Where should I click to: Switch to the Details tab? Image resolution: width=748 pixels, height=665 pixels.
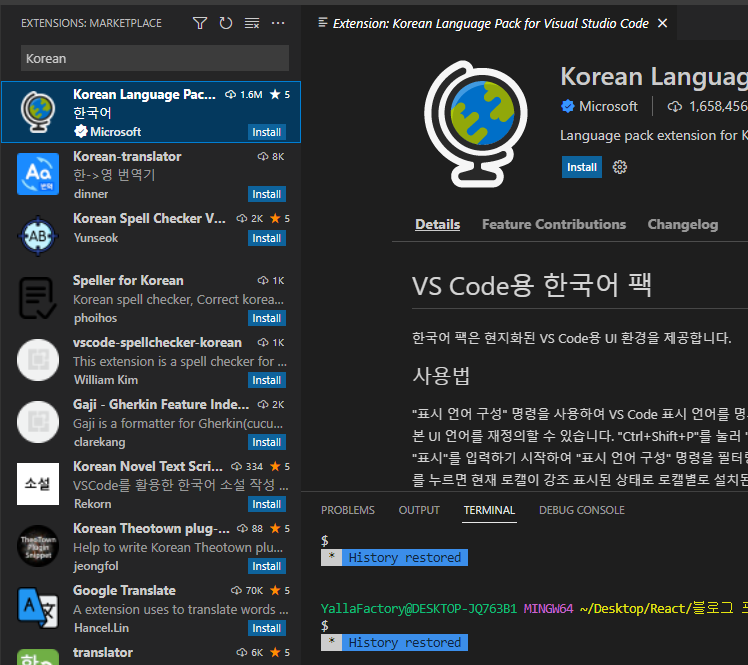(437, 224)
